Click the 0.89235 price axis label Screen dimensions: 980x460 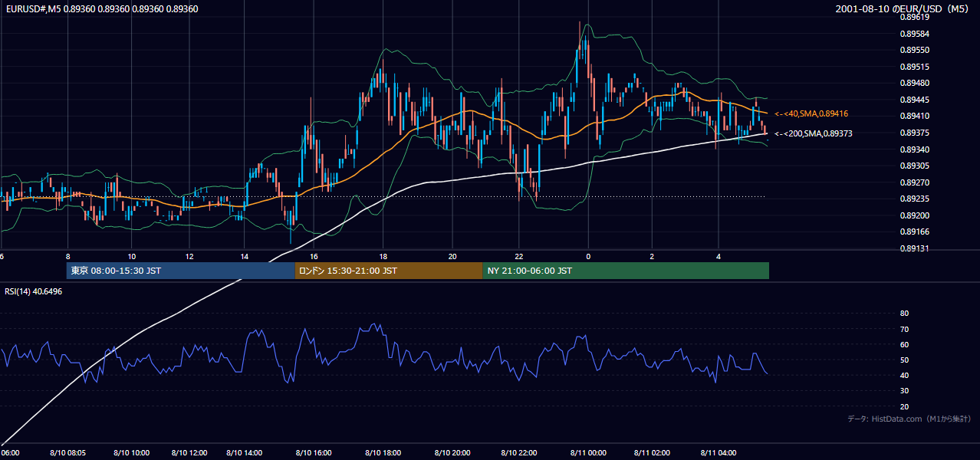(913, 199)
